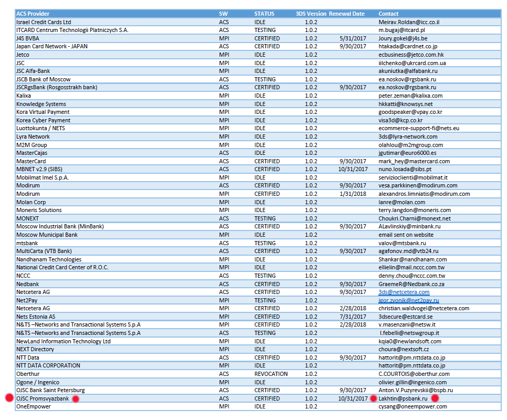Select the OJSC Bank Saint Petersburg cell
Image resolution: width=507 pixels, height=420 pixels.
click(50, 390)
